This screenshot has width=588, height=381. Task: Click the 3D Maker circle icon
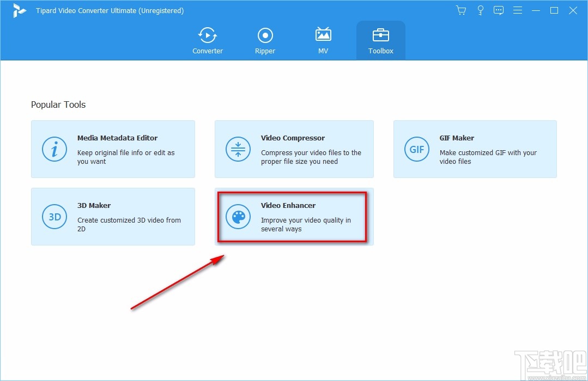click(x=54, y=217)
